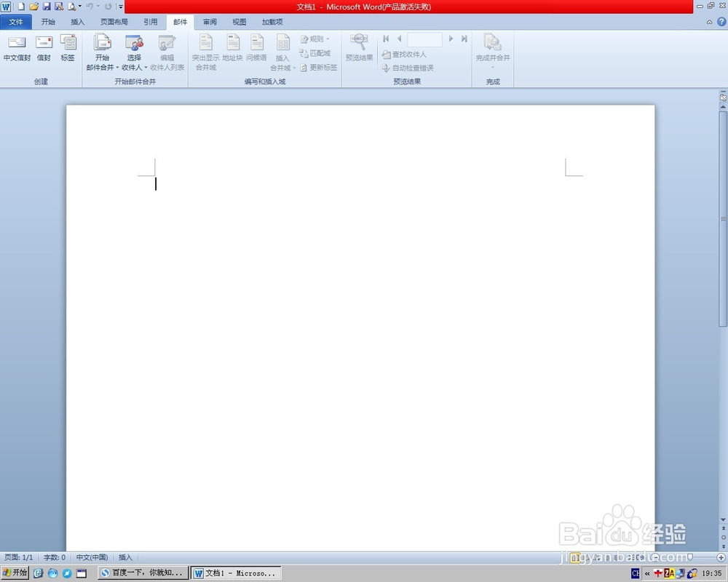Click the Windows 开始 Start button
Viewport: 728px width, 582px height.
tap(15, 573)
